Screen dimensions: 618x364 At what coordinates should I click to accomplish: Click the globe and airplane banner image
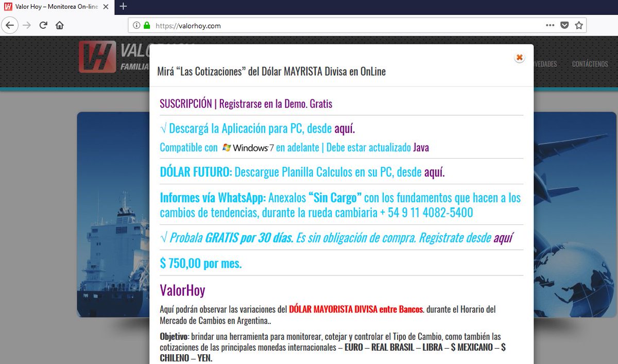pyautogui.click(x=574, y=214)
